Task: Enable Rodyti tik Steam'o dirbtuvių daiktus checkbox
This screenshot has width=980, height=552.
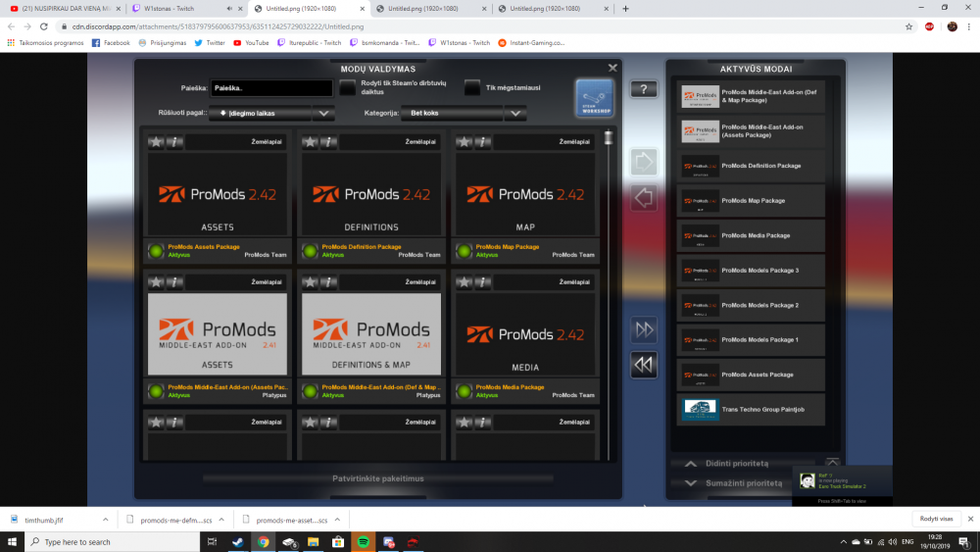Action: (x=348, y=88)
